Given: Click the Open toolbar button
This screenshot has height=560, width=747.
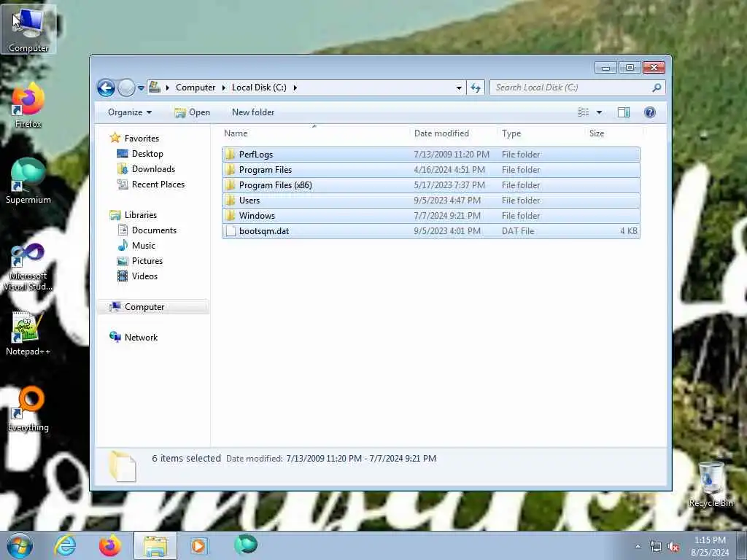Looking at the screenshot, I should point(192,112).
